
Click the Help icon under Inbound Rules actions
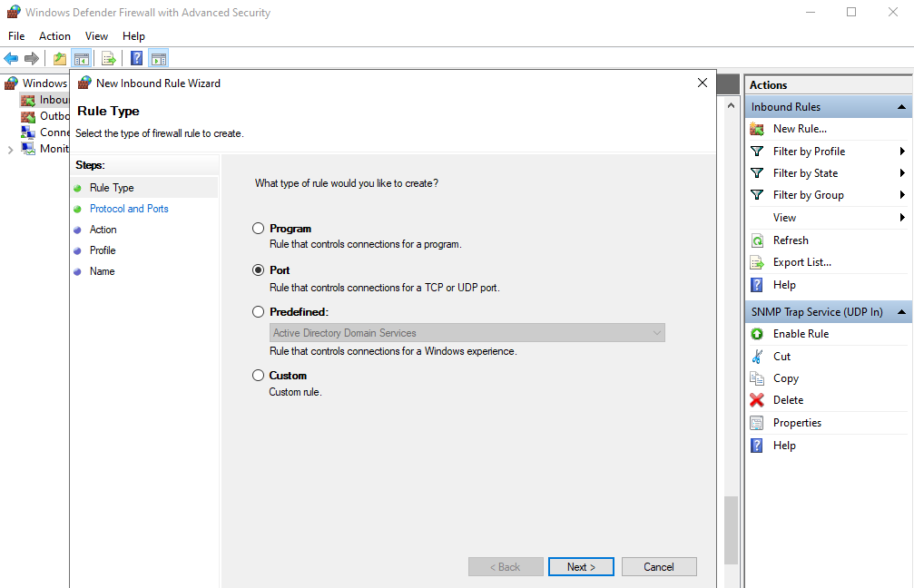(757, 285)
